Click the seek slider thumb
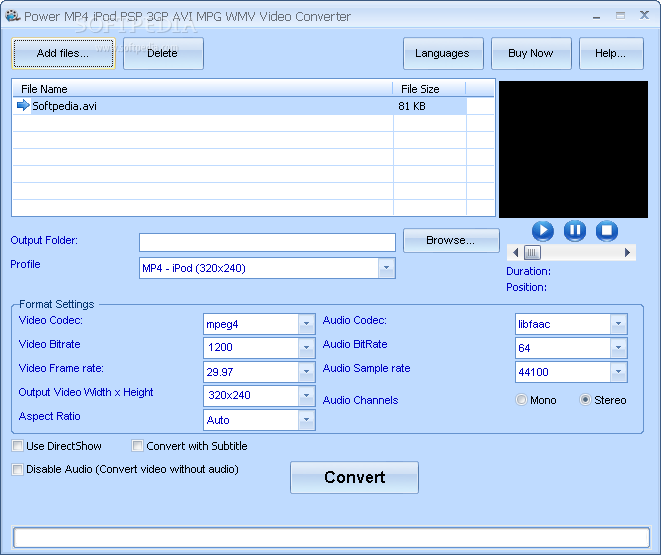Screen dimensions: 661x555 coord(532,252)
